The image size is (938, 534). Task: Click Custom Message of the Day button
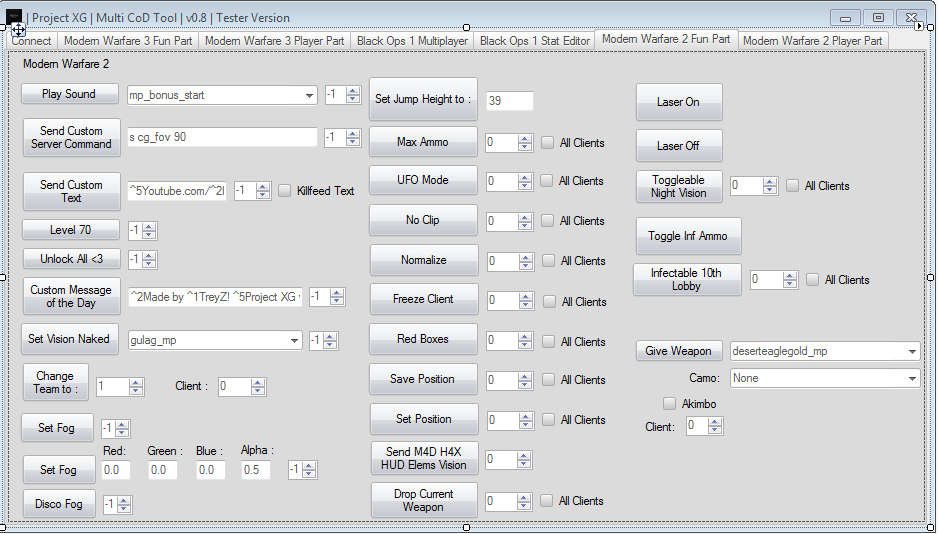[71, 296]
